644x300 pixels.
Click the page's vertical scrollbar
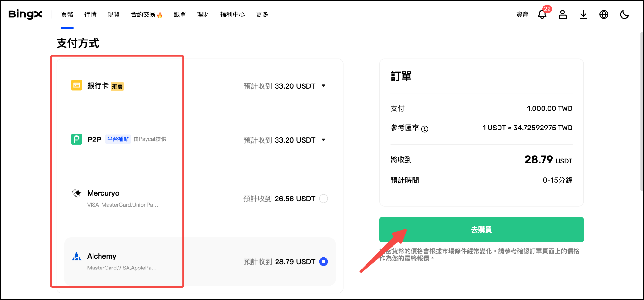pyautogui.click(x=642, y=112)
